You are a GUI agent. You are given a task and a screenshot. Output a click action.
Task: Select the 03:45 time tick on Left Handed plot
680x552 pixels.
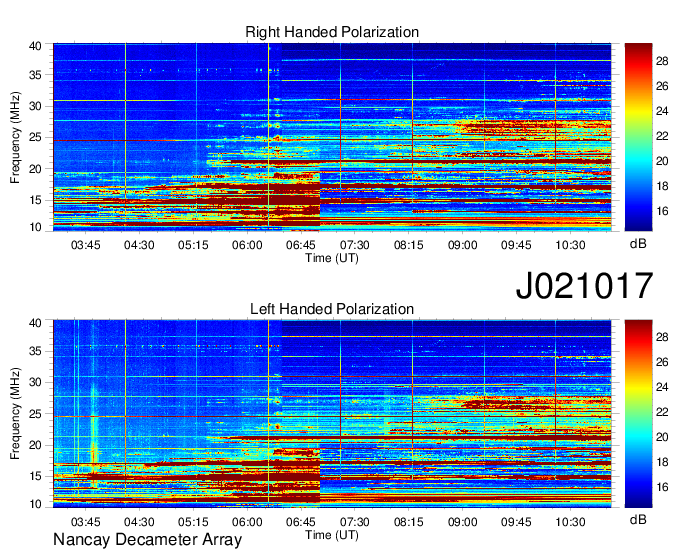[85, 522]
